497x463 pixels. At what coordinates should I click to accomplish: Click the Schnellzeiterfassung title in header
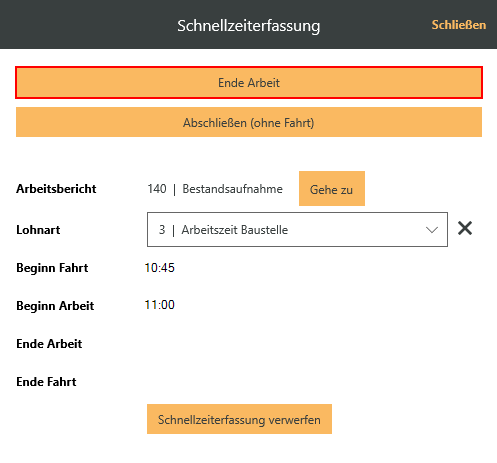click(249, 26)
